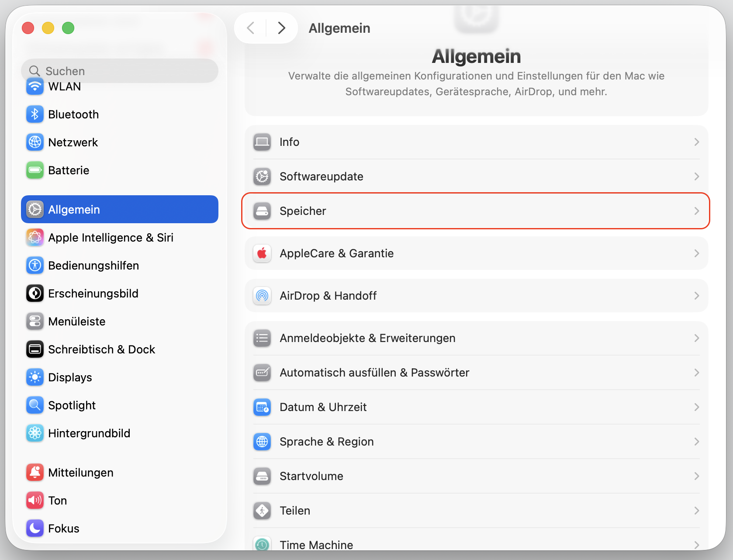Open Speicher via its right chevron
This screenshot has width=733, height=560.
(697, 211)
